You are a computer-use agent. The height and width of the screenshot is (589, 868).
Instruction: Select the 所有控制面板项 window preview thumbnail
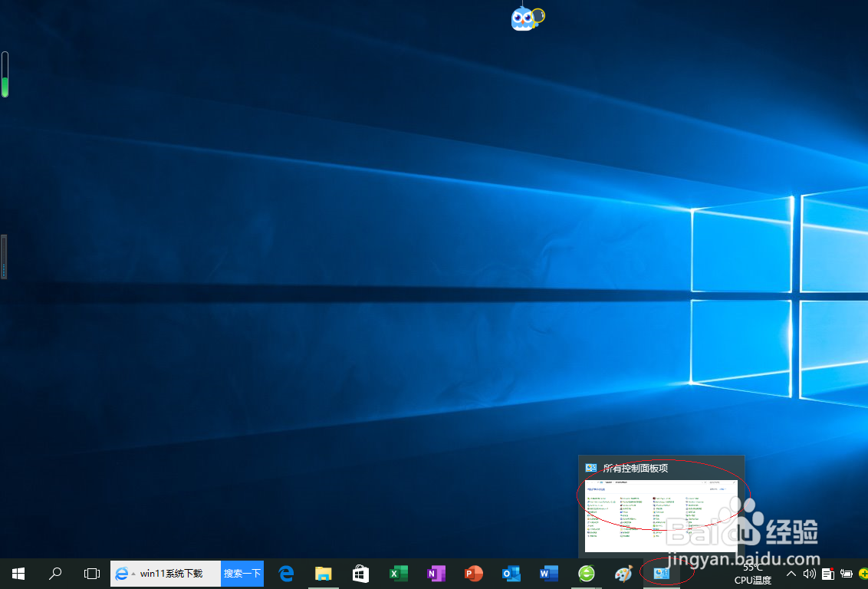(661, 516)
